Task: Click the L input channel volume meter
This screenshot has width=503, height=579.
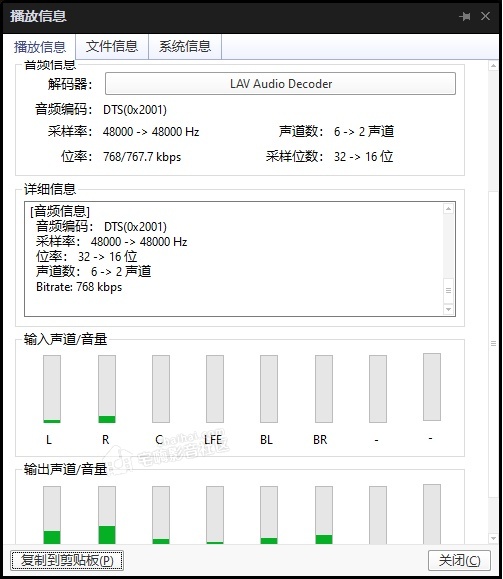Action: point(52,389)
